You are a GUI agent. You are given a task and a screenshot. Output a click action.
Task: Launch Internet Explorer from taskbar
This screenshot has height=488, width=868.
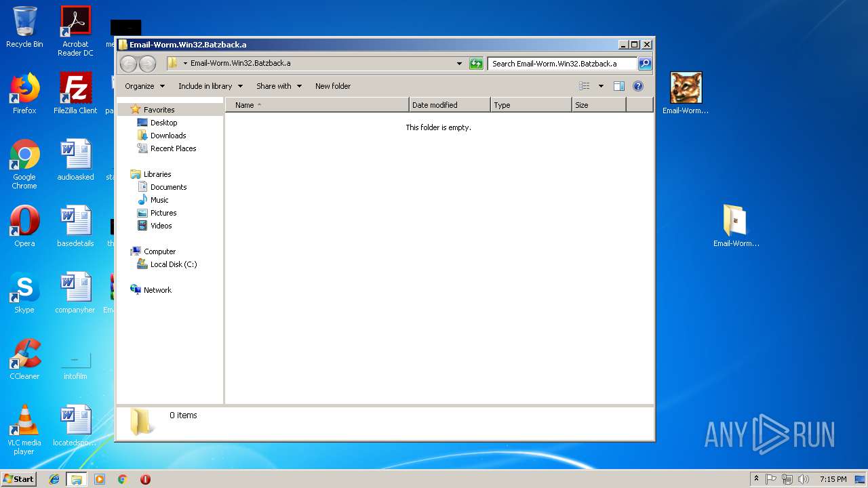point(54,479)
